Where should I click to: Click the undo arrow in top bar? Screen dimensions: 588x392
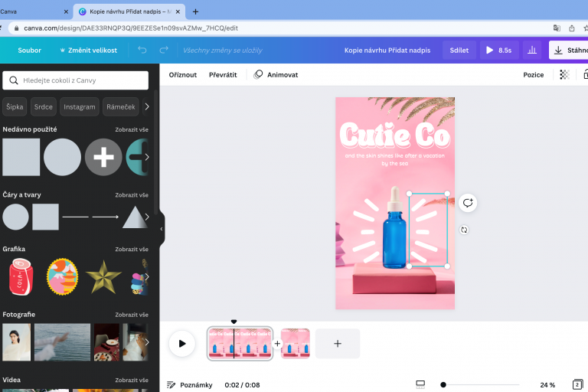[x=142, y=50]
